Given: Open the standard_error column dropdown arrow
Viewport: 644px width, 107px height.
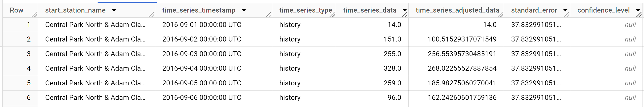Looking at the screenshot, I should [x=565, y=10].
